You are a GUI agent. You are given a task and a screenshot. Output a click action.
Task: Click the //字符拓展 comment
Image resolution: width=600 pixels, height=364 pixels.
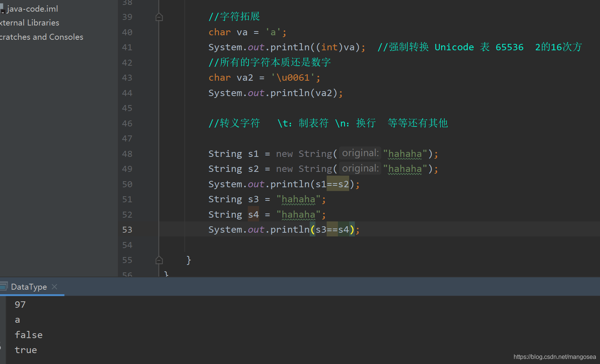click(x=234, y=17)
